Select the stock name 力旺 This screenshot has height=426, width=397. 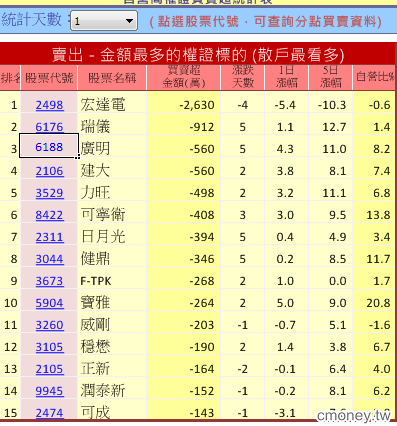[95, 193]
